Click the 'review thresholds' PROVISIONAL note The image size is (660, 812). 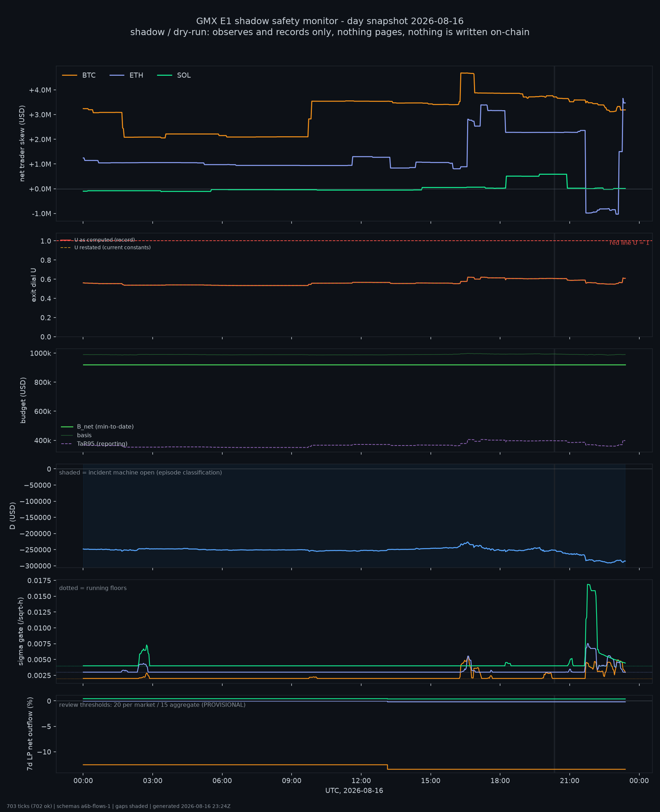click(x=152, y=705)
